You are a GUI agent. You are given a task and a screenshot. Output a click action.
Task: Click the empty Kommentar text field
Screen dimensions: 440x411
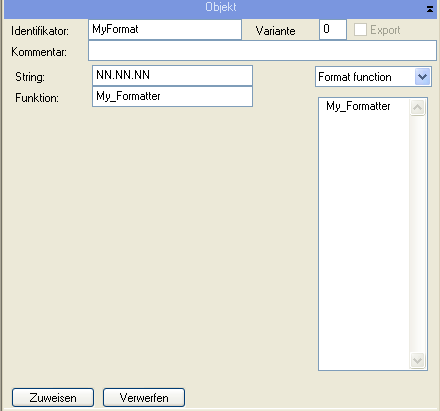pos(262,51)
